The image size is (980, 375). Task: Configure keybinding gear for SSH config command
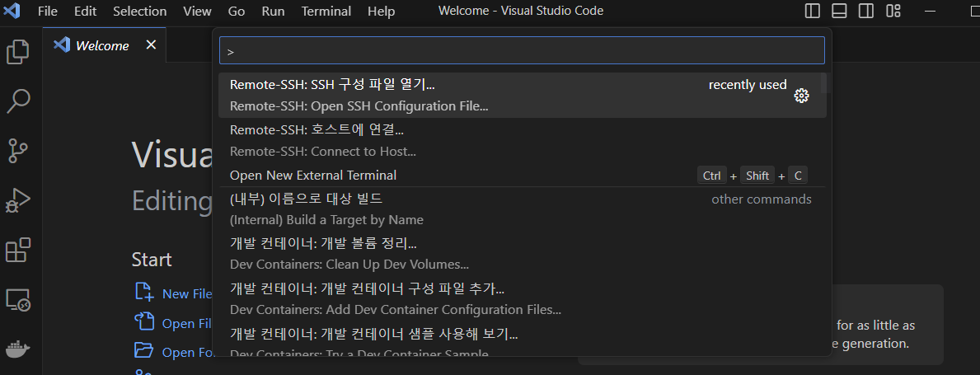point(801,96)
